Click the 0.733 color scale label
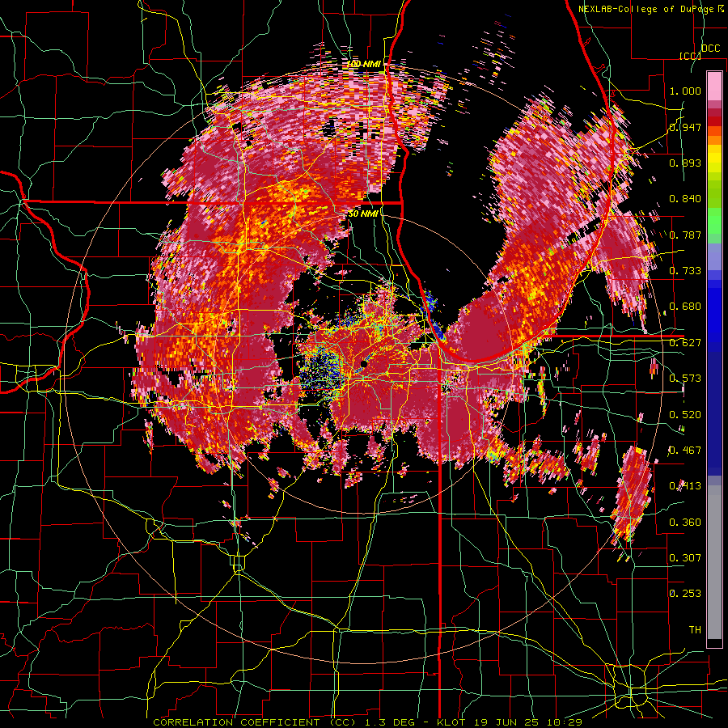Image resolution: width=728 pixels, height=728 pixels. pos(685,271)
